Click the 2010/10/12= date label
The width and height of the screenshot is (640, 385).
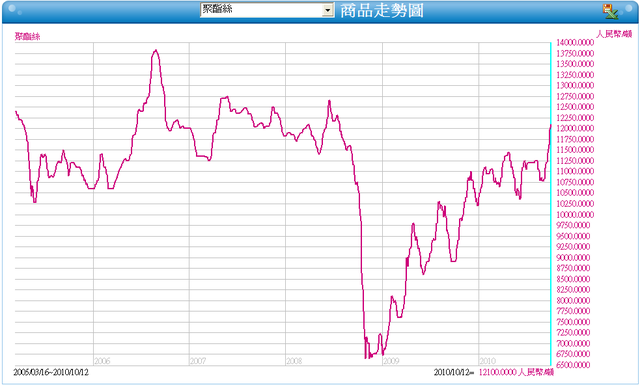click(x=453, y=372)
